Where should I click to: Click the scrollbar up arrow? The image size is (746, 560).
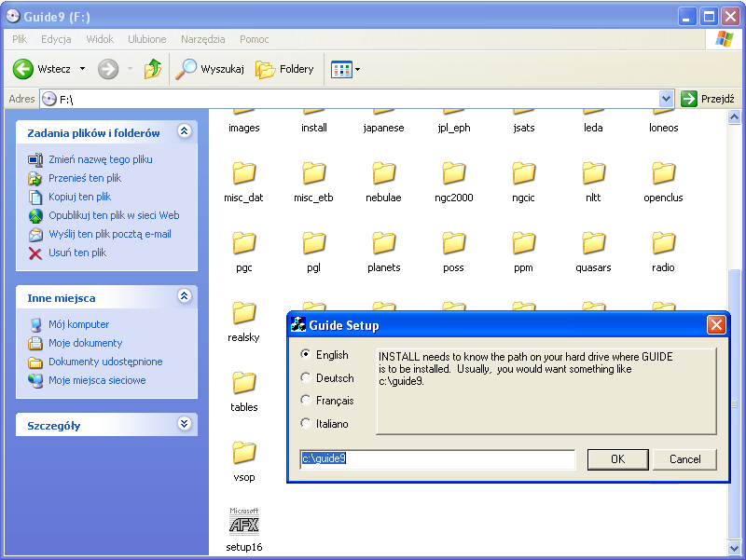click(734, 117)
